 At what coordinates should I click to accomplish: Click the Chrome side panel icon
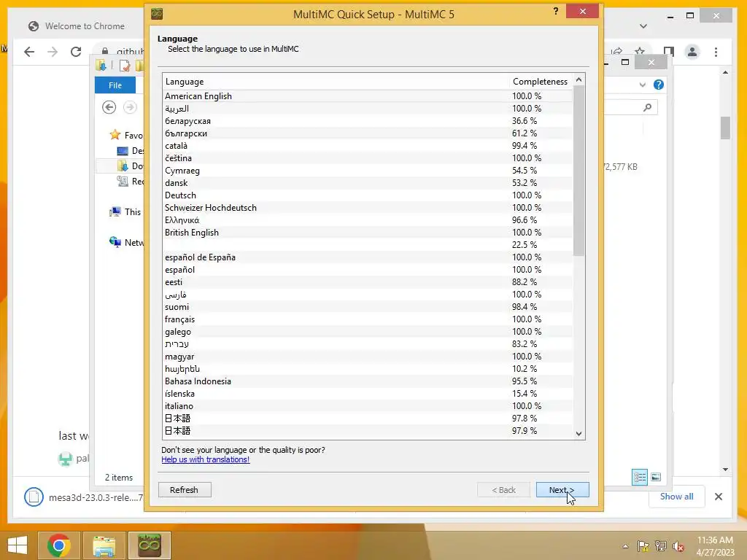pyautogui.click(x=669, y=52)
